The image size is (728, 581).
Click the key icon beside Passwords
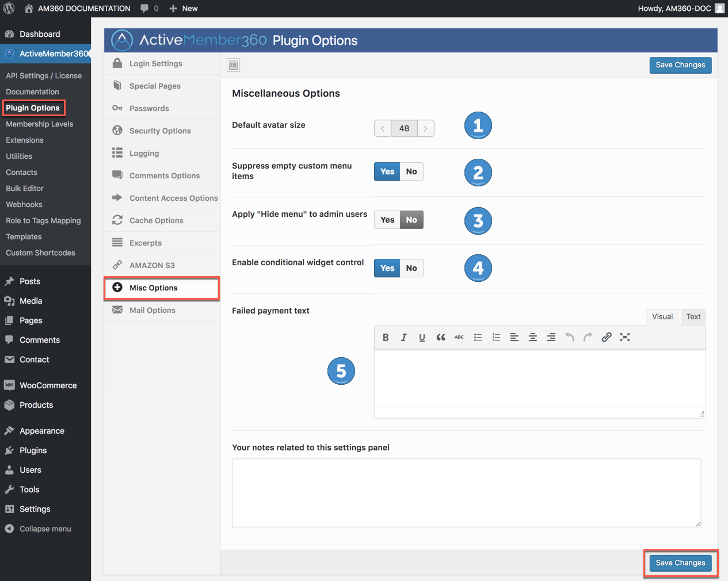pos(117,108)
